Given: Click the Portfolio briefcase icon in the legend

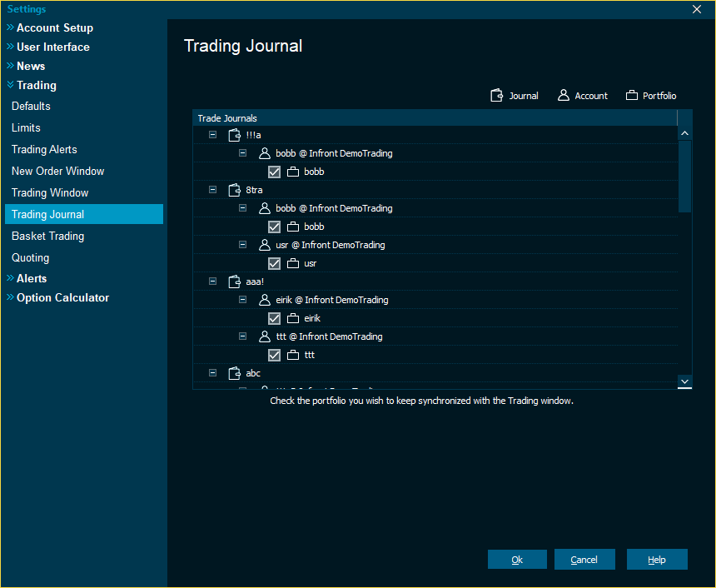Looking at the screenshot, I should (x=632, y=96).
